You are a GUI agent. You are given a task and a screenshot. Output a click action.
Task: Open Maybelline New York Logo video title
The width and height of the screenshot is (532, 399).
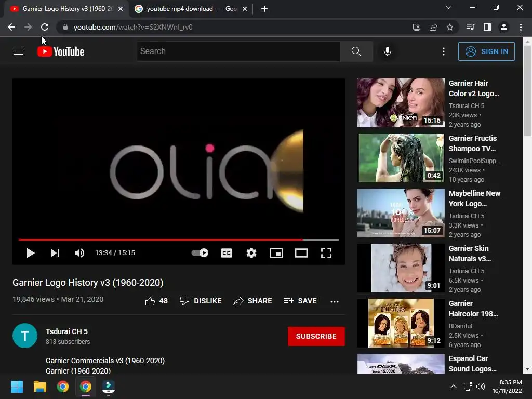[x=474, y=198]
